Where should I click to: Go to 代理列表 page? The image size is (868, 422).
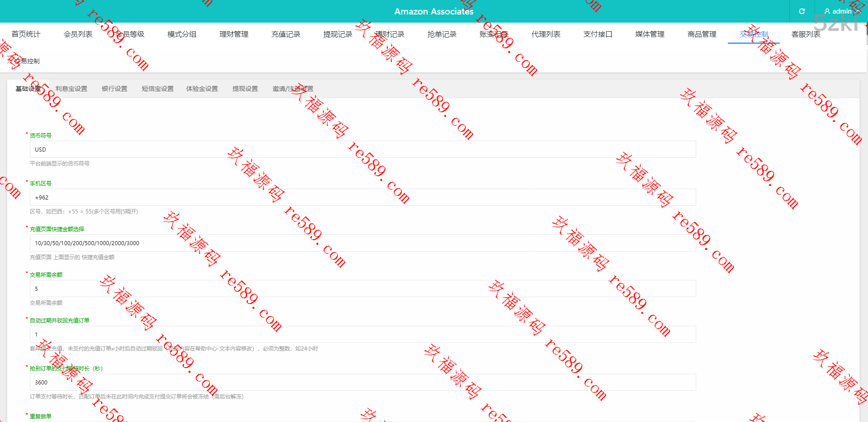click(546, 34)
